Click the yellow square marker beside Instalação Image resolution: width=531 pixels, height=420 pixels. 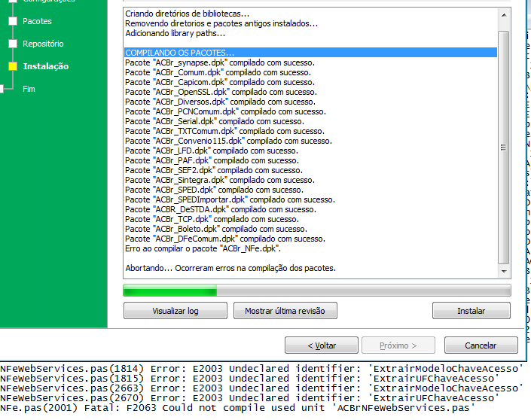point(13,66)
